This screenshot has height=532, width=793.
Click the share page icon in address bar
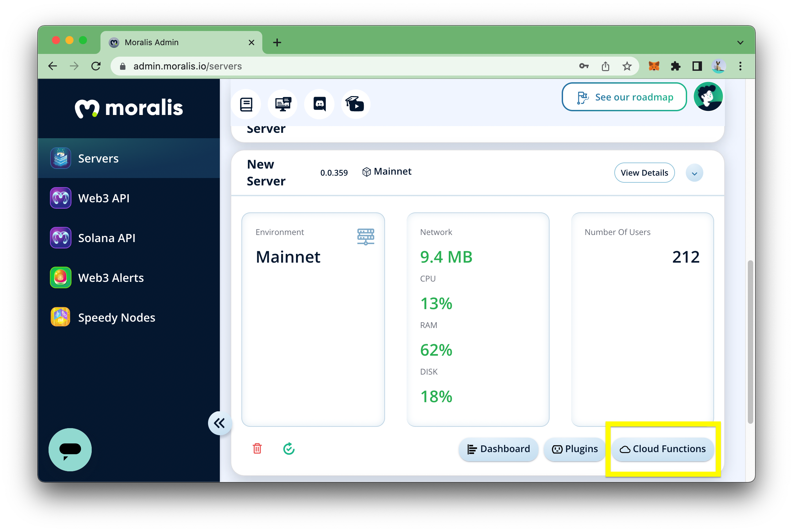(605, 66)
